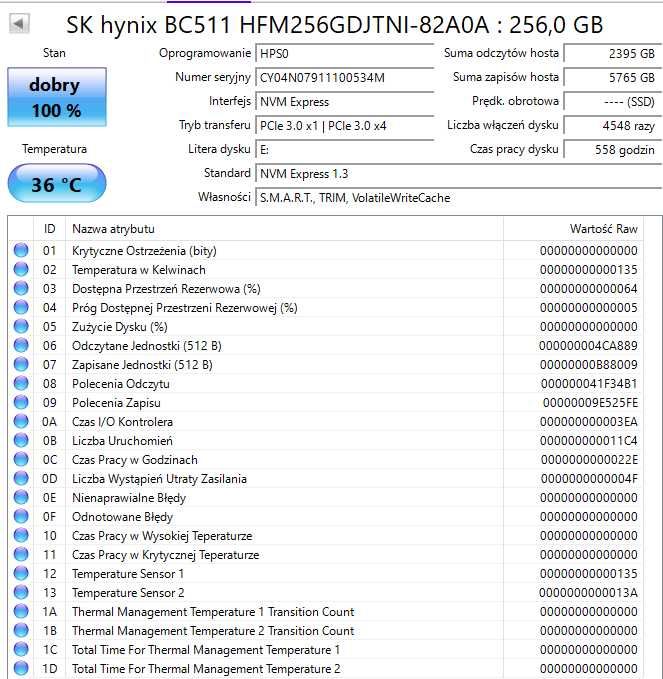Click the status icon for attribute 0D row
The width and height of the screenshot is (663, 679).
(x=21, y=479)
